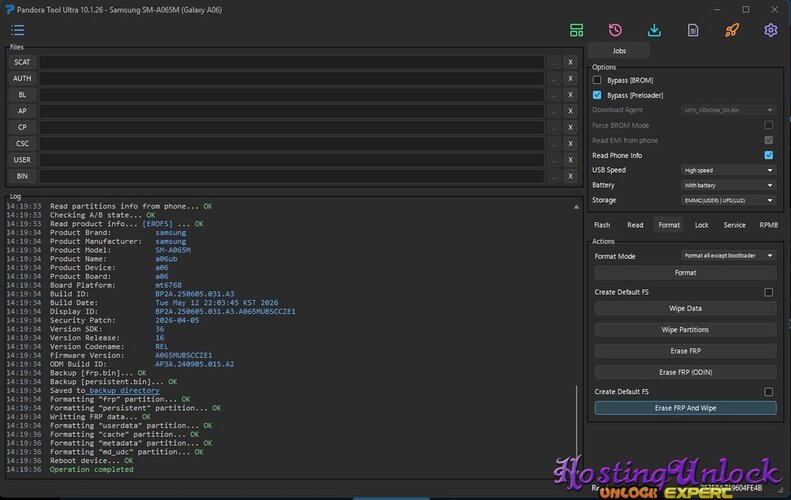The width and height of the screenshot is (791, 500).
Task: Click "Operation completed" log line
Action: point(91,470)
